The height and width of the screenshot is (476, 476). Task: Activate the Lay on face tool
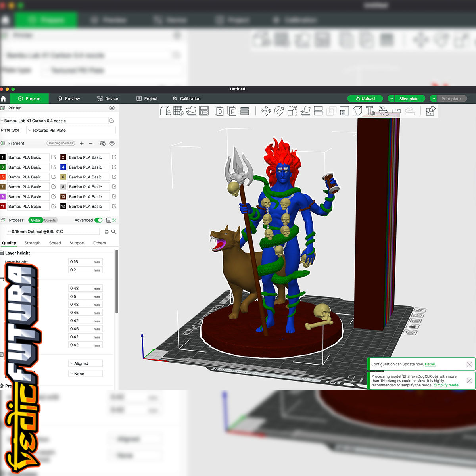pyautogui.click(x=305, y=111)
